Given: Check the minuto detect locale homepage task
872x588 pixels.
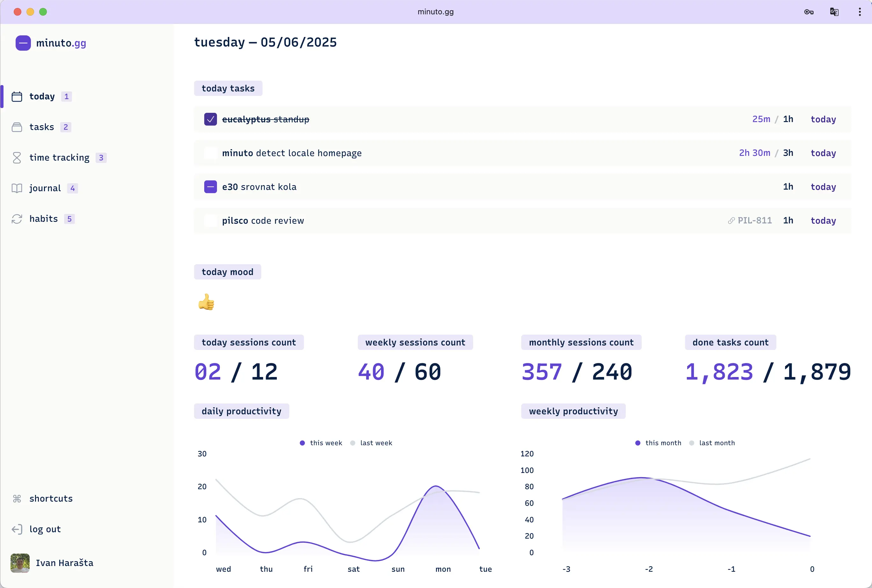Looking at the screenshot, I should (210, 153).
